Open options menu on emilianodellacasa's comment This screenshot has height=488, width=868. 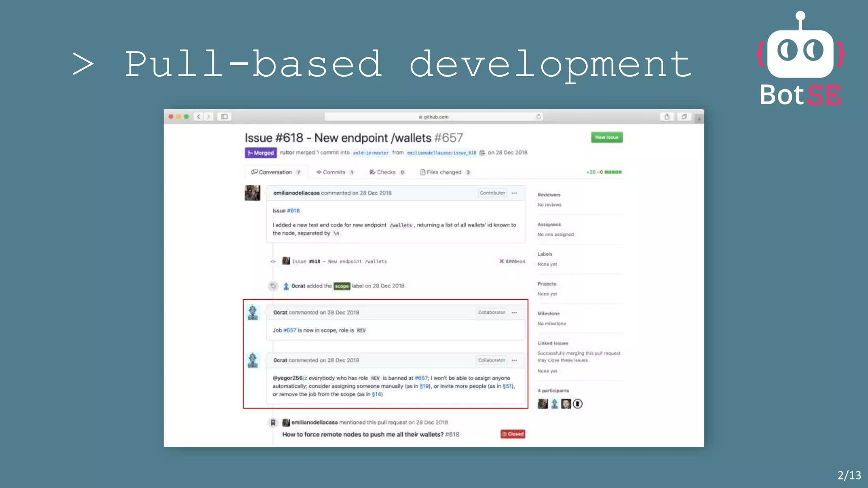click(x=514, y=193)
